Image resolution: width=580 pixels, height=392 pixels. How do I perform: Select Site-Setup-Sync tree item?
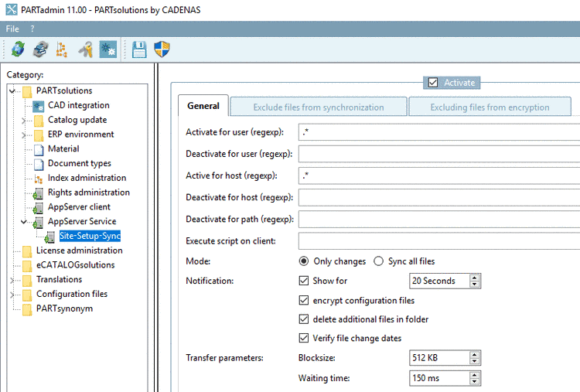coord(90,236)
